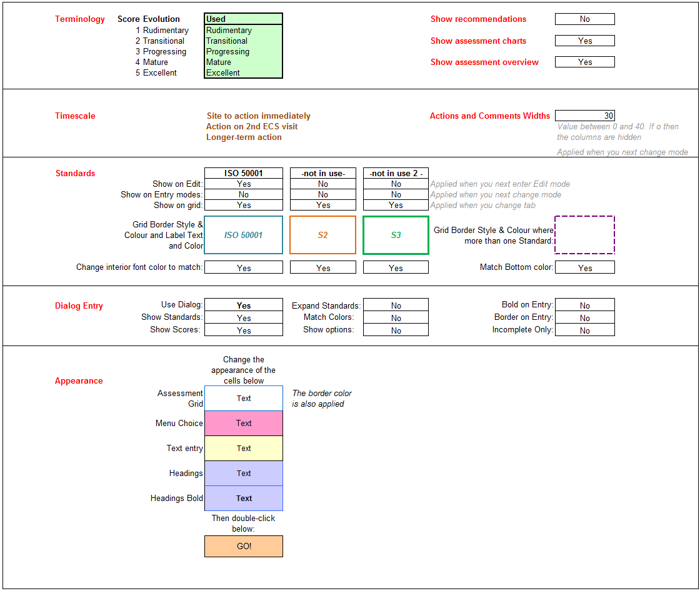
Task: Click the yellow Text entry swatch
Action: coord(243,448)
